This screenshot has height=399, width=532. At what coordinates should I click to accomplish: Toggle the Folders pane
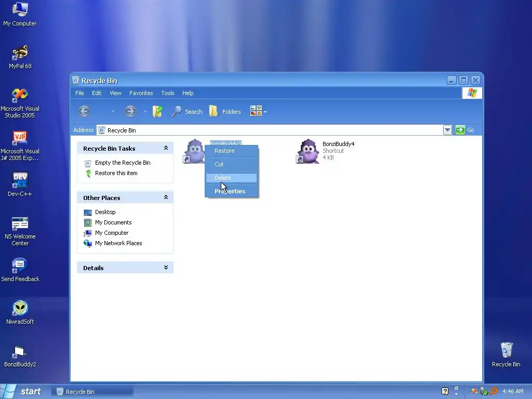[x=225, y=111]
